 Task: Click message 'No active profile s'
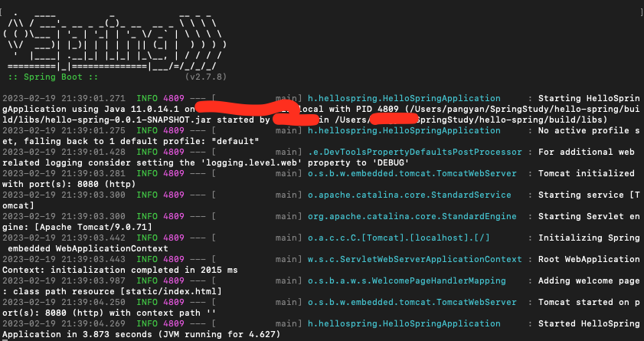(x=589, y=130)
